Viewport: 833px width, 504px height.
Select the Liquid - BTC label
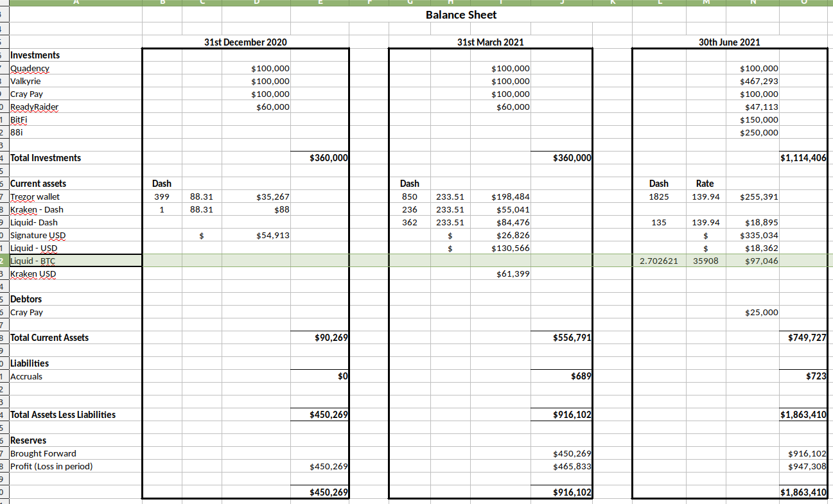point(33,261)
